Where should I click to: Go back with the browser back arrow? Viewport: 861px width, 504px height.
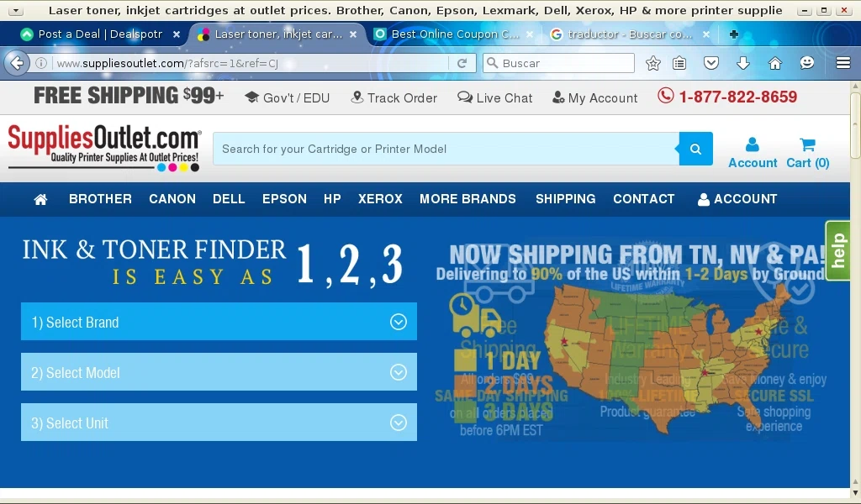pos(17,63)
